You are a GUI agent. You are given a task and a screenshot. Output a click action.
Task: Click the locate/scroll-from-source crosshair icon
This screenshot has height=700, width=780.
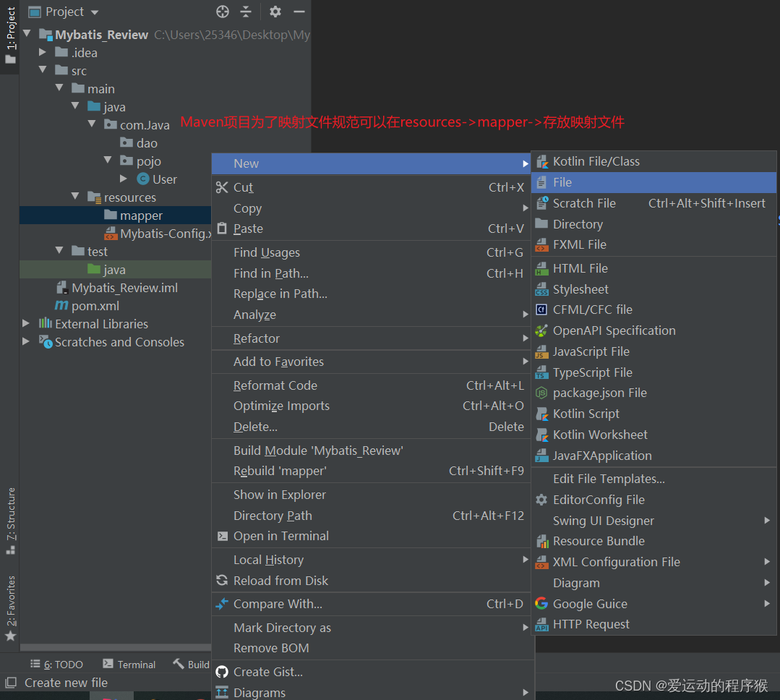pos(223,12)
